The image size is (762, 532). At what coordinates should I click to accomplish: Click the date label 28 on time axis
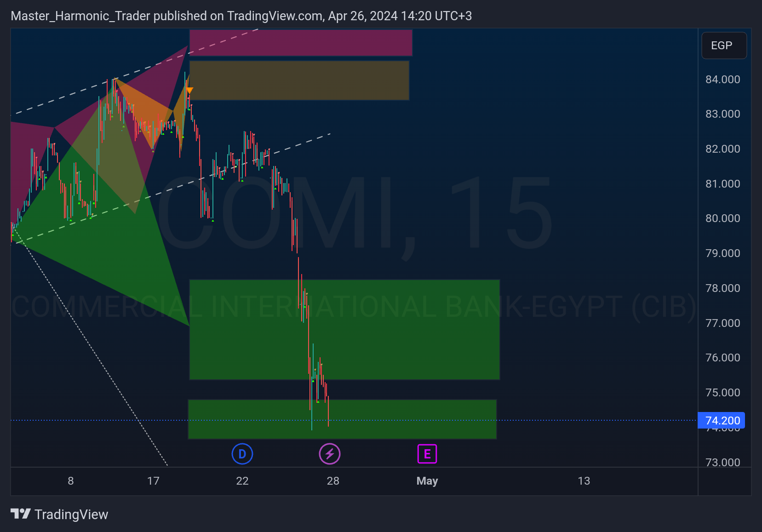coord(333,481)
